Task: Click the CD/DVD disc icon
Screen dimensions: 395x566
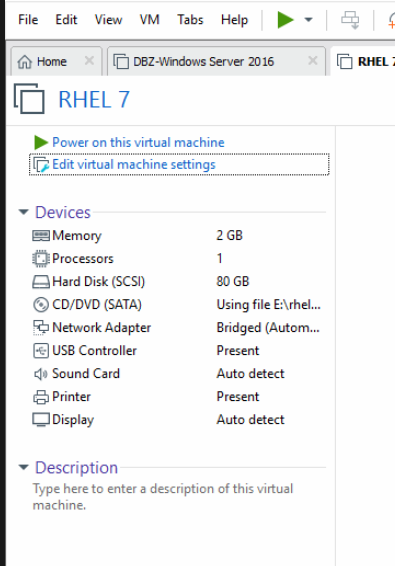Action: 41,305
